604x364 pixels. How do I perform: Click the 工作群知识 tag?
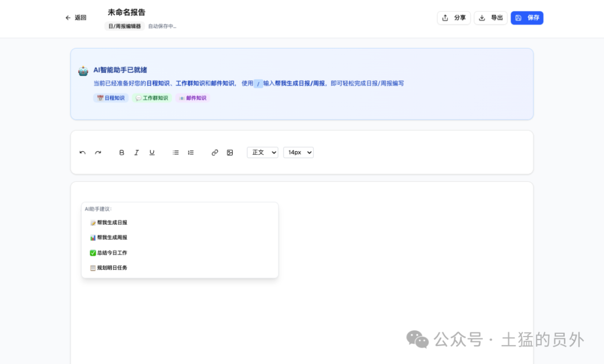[x=152, y=98]
